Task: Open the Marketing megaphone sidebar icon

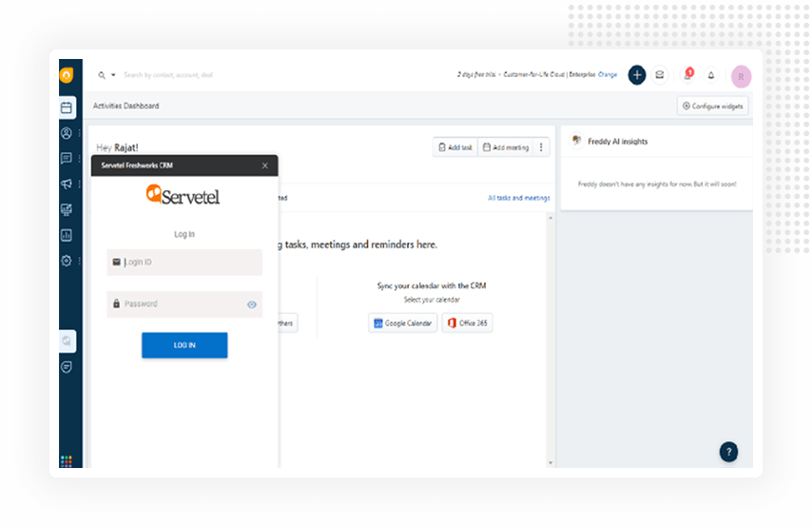Action: (67, 184)
